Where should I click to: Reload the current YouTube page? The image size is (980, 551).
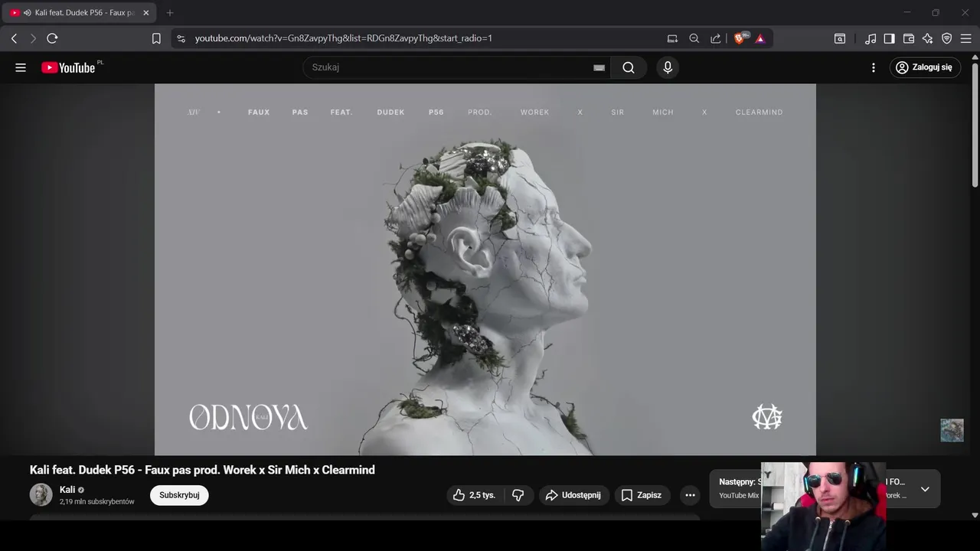[x=52, y=38]
